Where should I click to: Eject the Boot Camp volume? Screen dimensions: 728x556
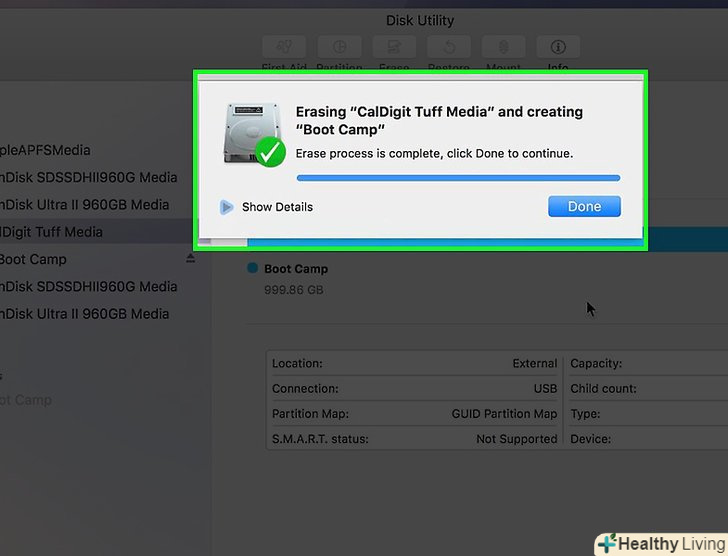point(190,259)
